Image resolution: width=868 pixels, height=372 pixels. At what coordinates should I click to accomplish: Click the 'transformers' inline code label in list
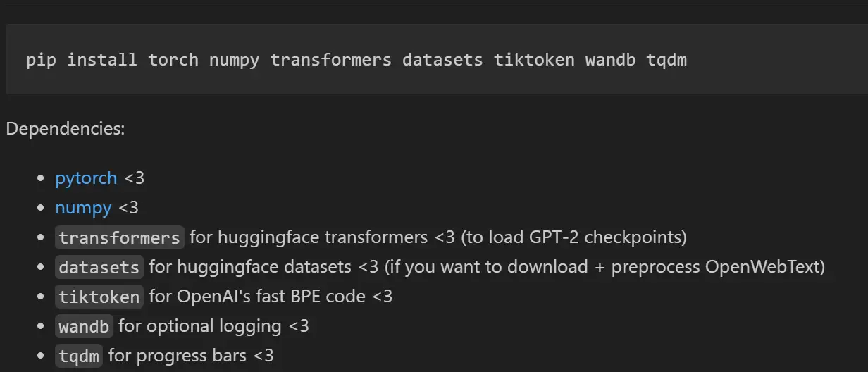(x=120, y=237)
